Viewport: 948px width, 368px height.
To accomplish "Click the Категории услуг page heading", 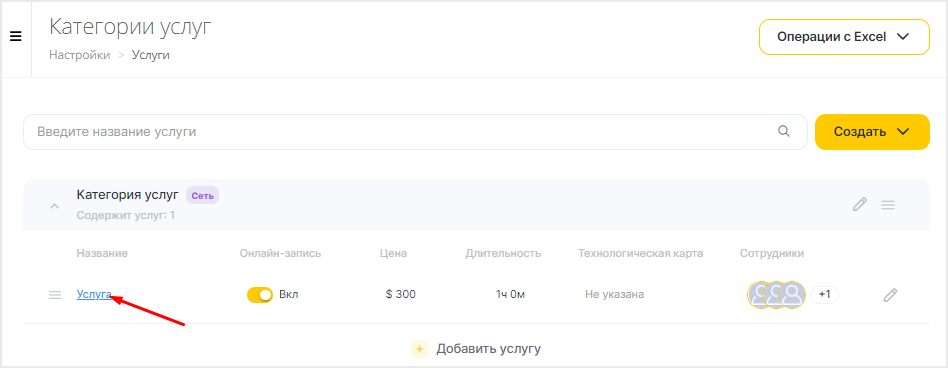I will coord(130,28).
